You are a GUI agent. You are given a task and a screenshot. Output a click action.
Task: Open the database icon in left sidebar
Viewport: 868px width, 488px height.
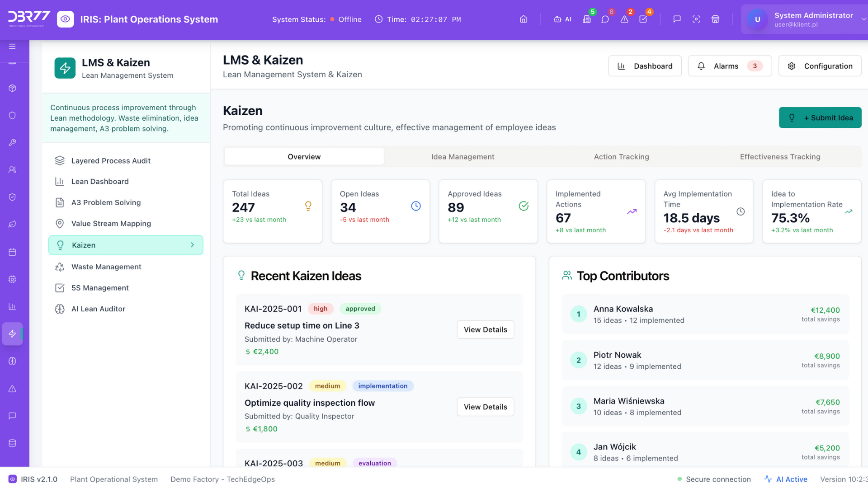tap(12, 443)
